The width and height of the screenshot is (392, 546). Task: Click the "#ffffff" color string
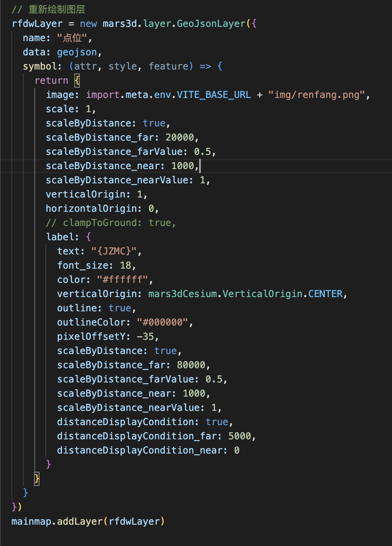pyautogui.click(x=122, y=280)
